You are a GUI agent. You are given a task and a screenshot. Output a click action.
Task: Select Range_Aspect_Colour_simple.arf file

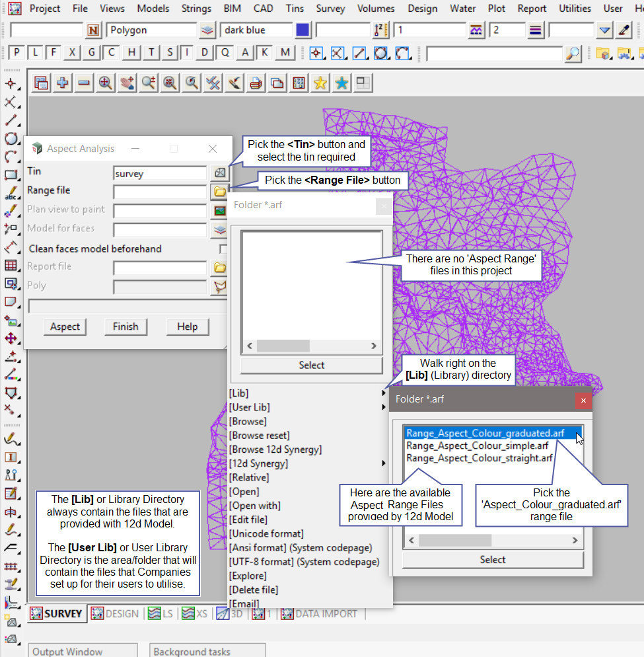[x=477, y=445]
